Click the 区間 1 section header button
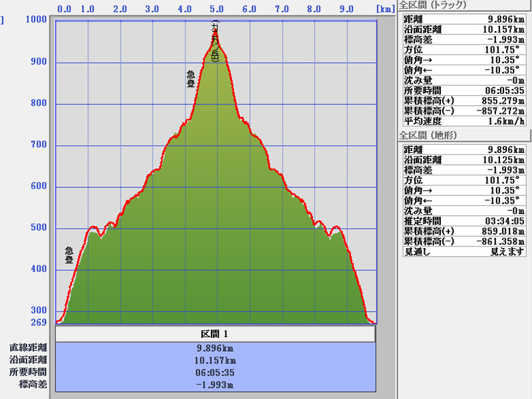Screen dimensions: 532x399 [215, 334]
